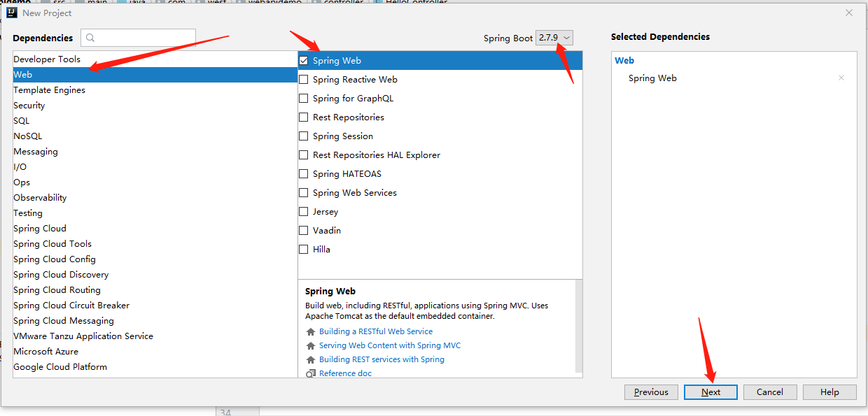
Task: Select VMware Tanzu Application Service category
Action: 155,336
